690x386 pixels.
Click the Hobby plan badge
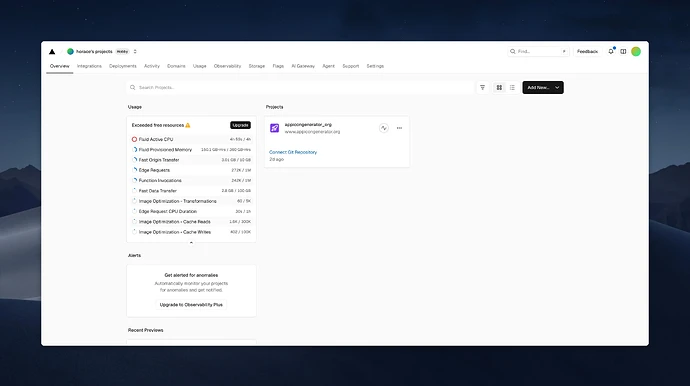tap(122, 51)
